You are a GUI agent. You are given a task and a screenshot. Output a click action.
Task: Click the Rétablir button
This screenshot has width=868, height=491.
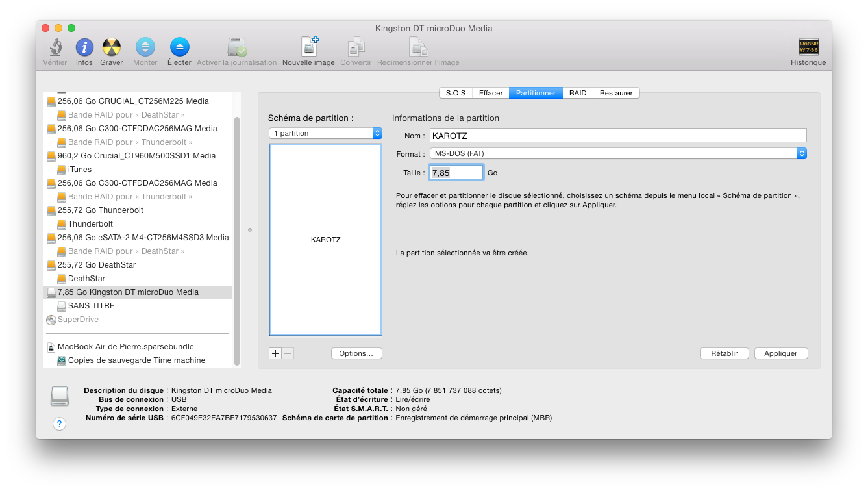pyautogui.click(x=725, y=353)
